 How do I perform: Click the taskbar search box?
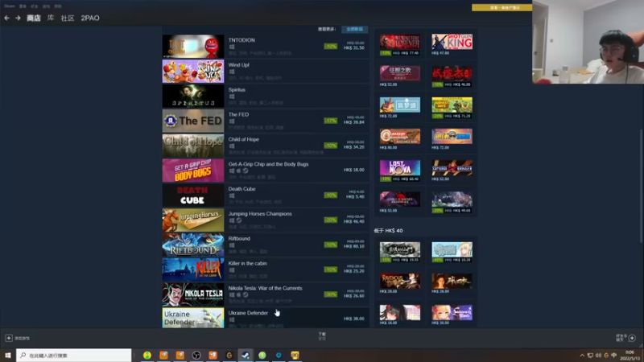(74, 355)
